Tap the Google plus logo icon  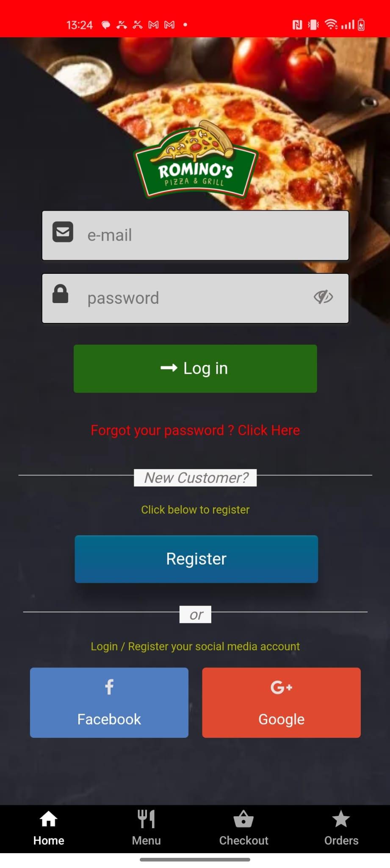point(282,687)
